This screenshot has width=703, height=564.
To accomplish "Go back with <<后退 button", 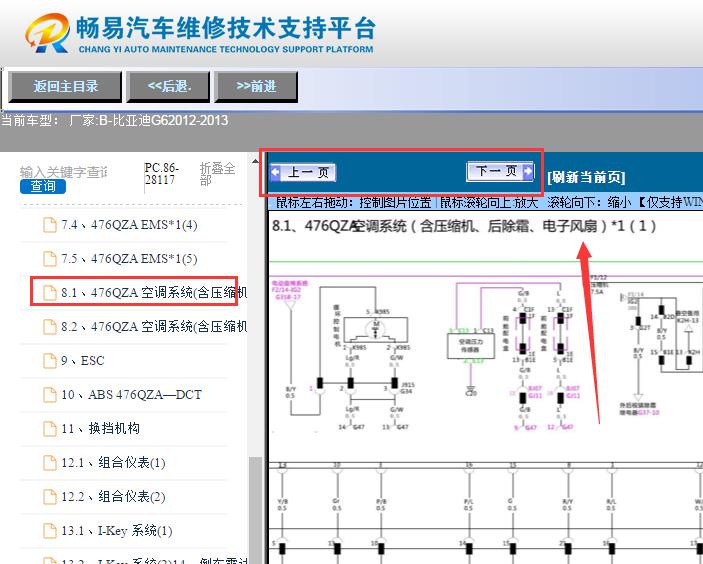I will click(x=169, y=87).
